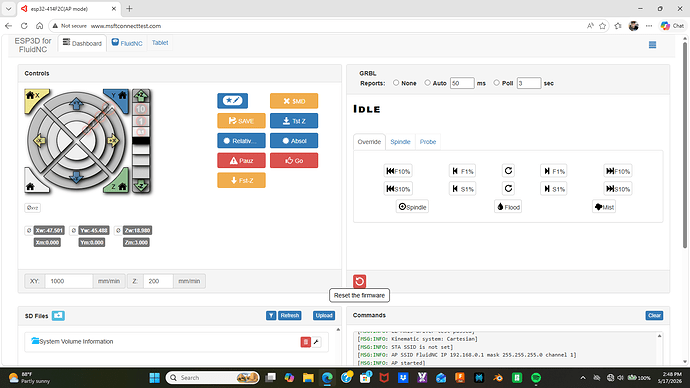Click the red Pauz button
Screen dimensions: 690x388
coord(241,161)
